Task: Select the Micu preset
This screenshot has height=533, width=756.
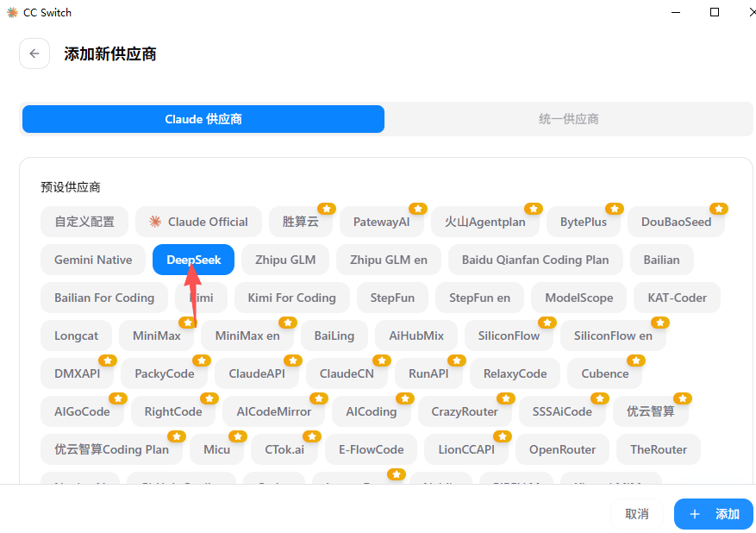Action: tap(216, 449)
